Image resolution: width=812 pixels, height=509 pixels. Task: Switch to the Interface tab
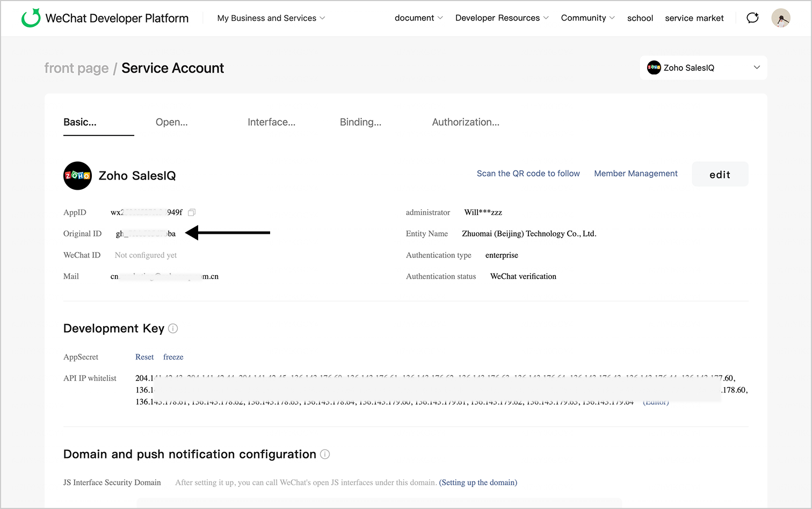click(271, 122)
